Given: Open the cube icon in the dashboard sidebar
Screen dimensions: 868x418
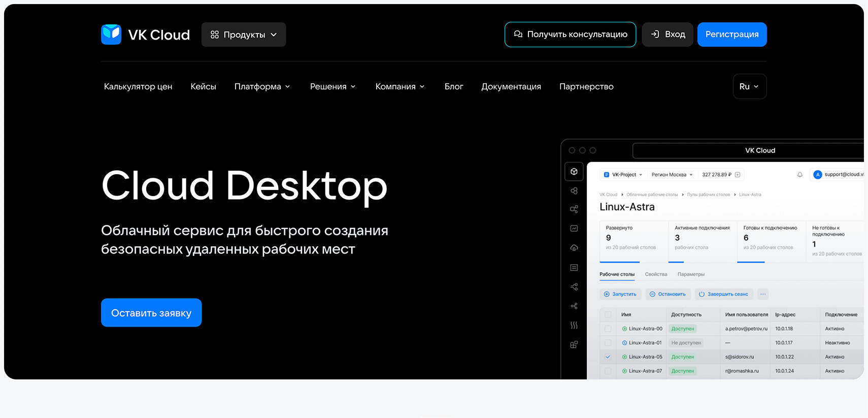Looking at the screenshot, I should (x=574, y=172).
